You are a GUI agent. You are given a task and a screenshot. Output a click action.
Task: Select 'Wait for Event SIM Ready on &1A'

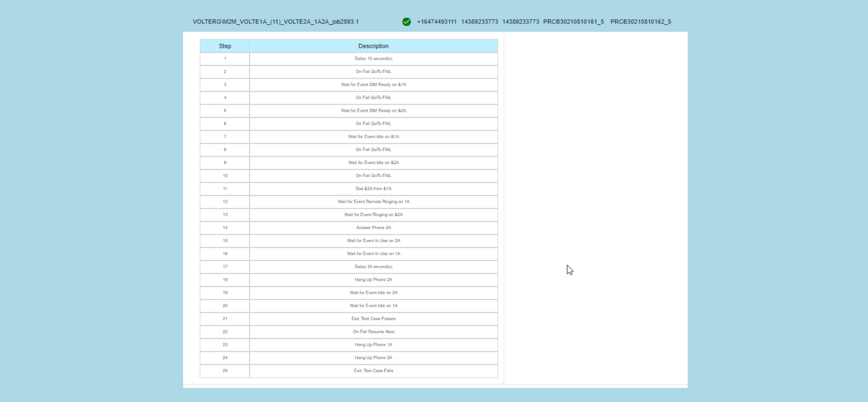tap(374, 85)
